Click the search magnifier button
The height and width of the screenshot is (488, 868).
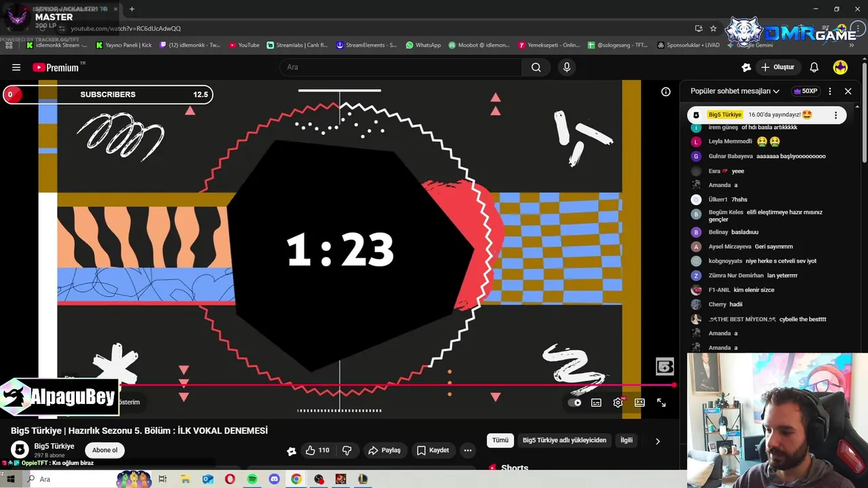pos(536,67)
